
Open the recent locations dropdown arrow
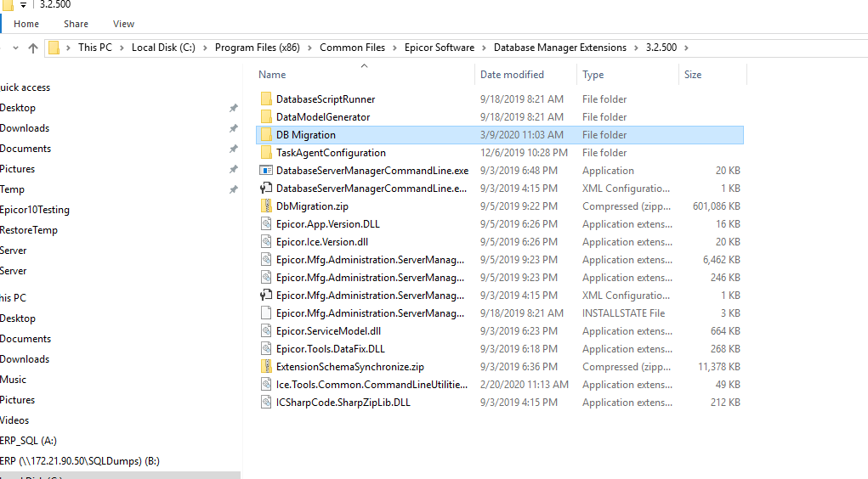(15, 48)
